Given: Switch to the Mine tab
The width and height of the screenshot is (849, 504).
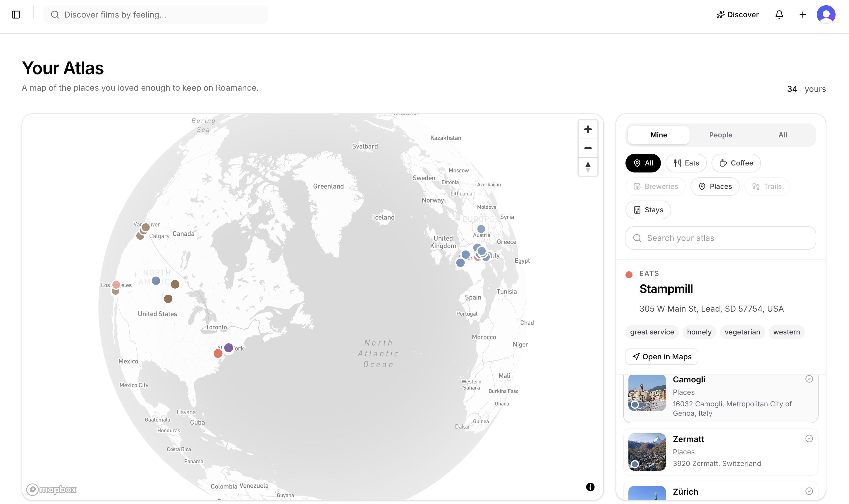Looking at the screenshot, I should tap(658, 135).
